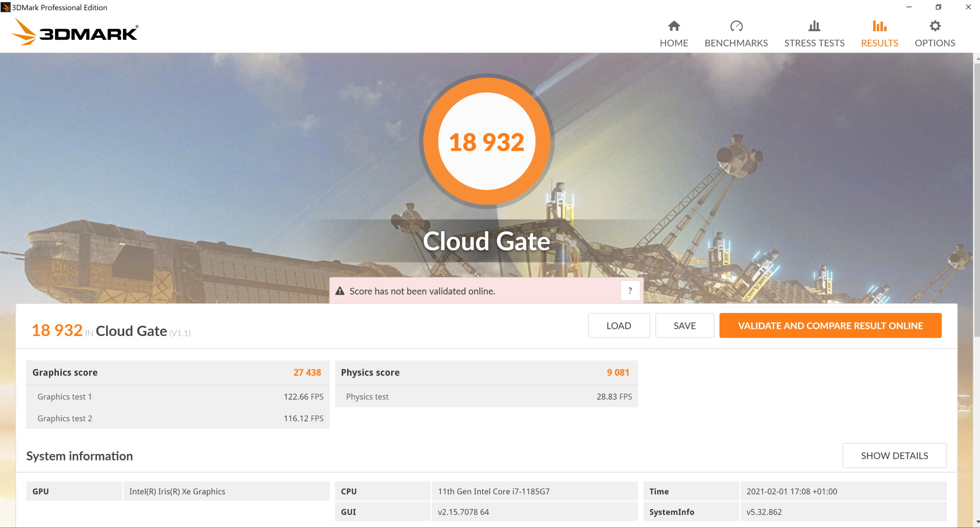
Task: Click Validate and Compare Result Online
Action: click(830, 326)
